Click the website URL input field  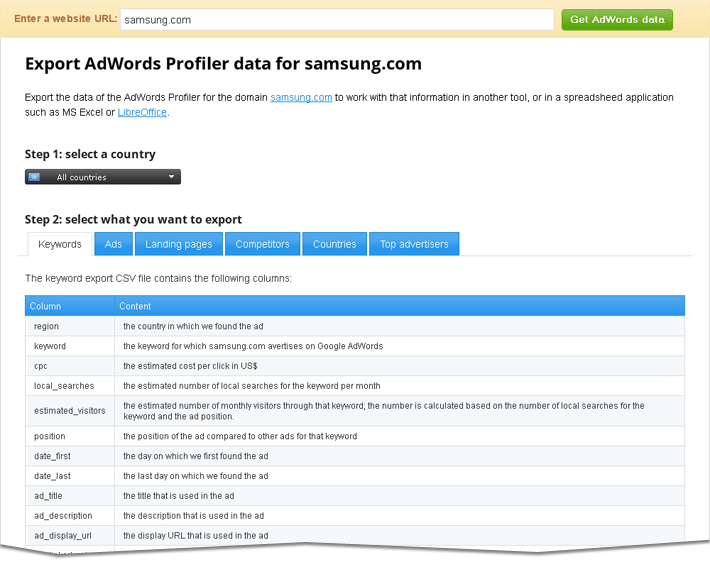click(337, 19)
